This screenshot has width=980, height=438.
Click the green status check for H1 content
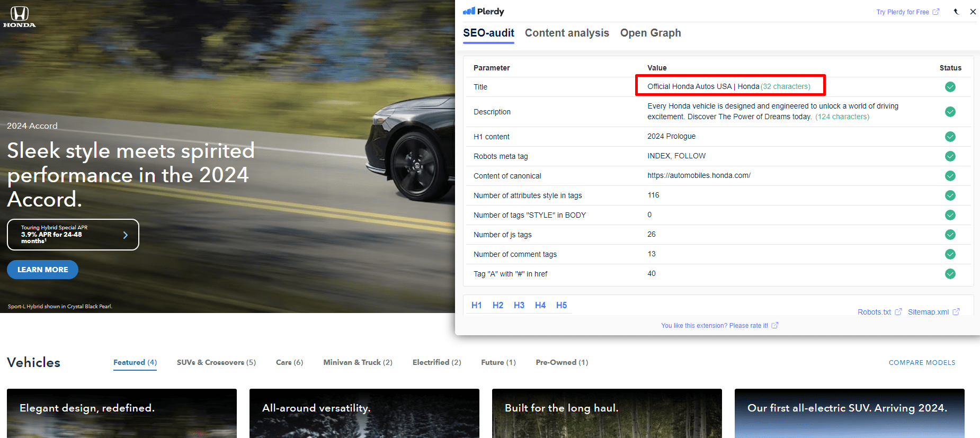click(x=950, y=137)
